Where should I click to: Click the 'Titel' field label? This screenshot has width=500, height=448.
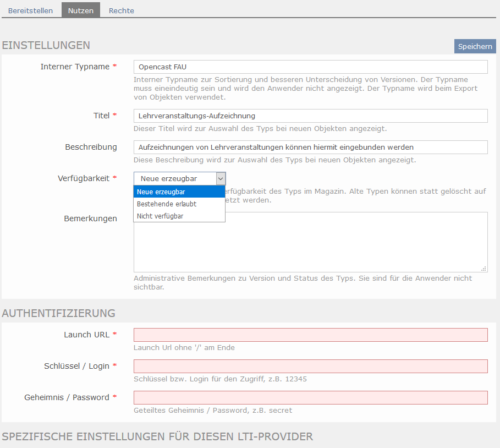(x=102, y=116)
